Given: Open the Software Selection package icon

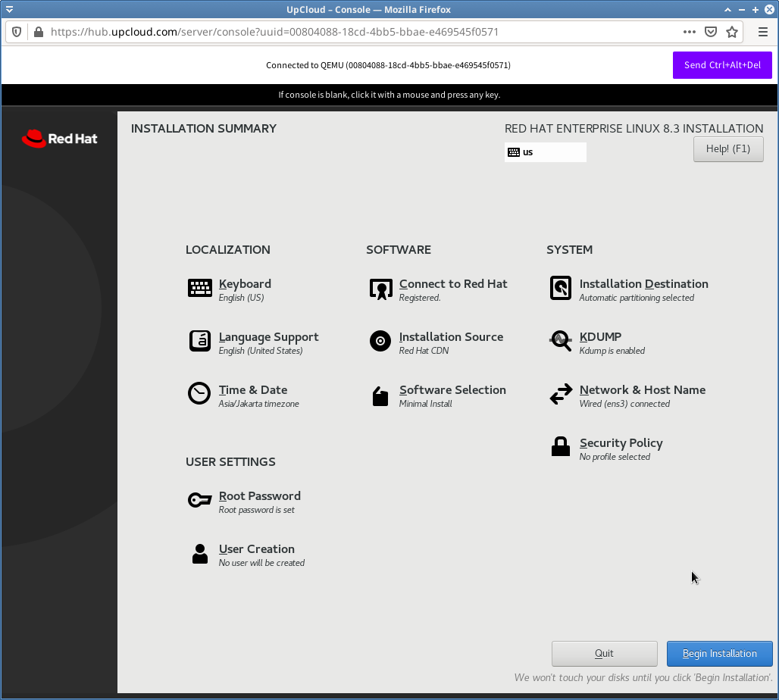Looking at the screenshot, I should click(x=380, y=395).
